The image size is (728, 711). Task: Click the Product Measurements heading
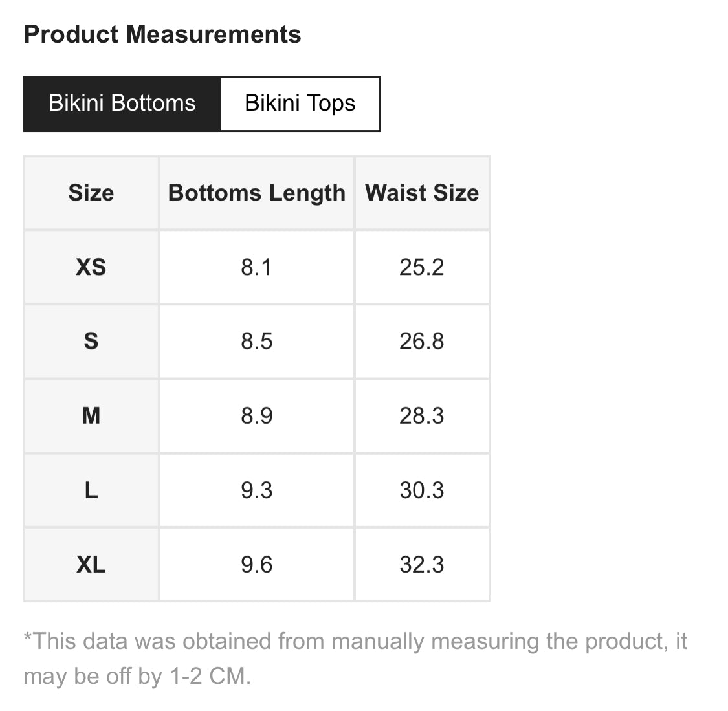pos(162,34)
